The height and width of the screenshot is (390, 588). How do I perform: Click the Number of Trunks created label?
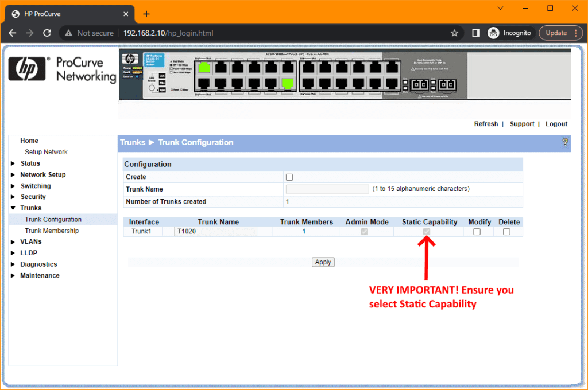[166, 201]
